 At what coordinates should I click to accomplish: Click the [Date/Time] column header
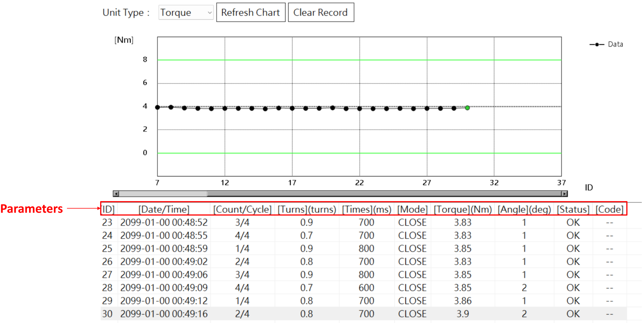pyautogui.click(x=164, y=209)
